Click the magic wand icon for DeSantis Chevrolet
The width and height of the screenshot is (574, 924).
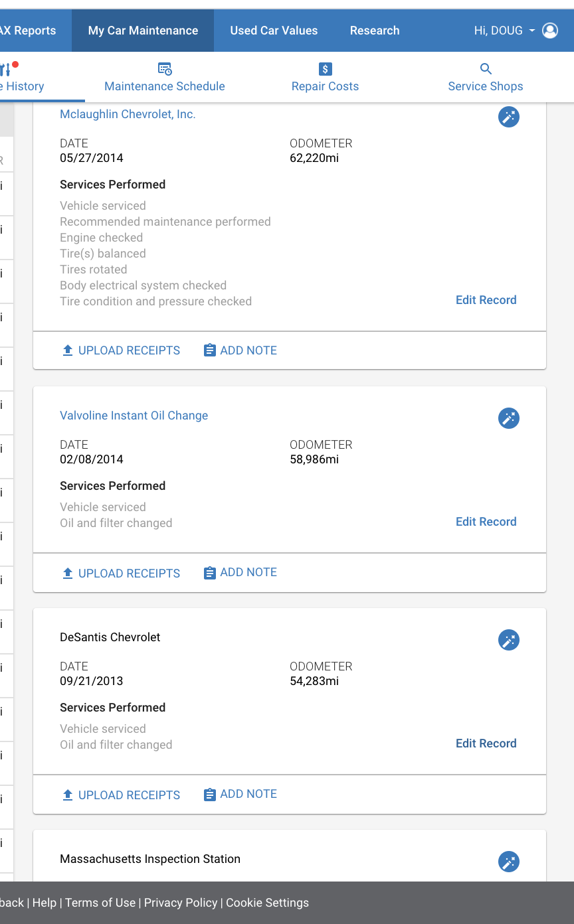click(x=509, y=640)
